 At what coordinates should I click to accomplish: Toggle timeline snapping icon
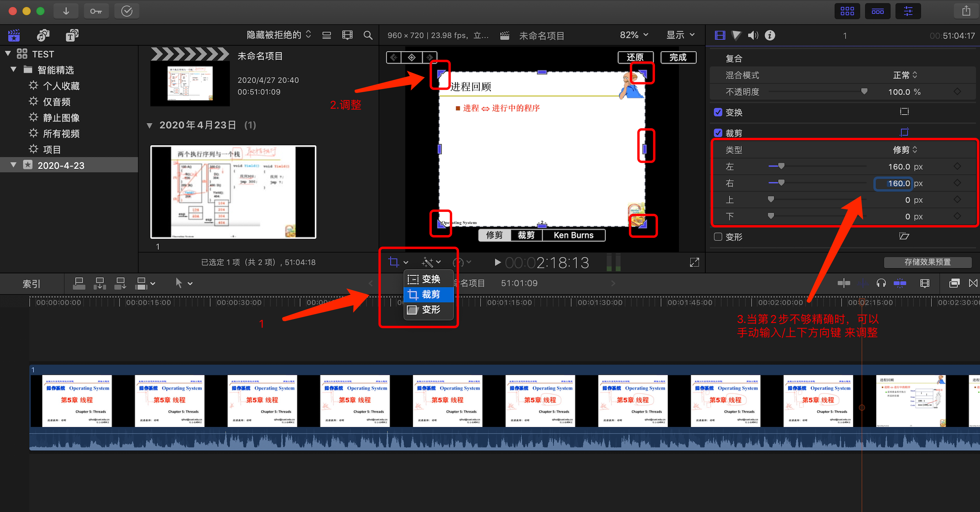tap(900, 283)
